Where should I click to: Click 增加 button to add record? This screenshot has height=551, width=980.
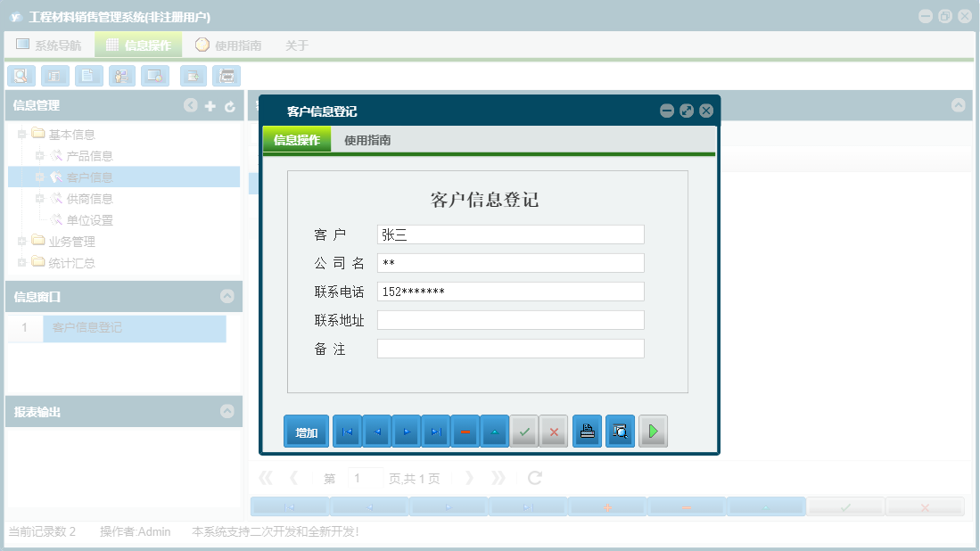306,432
